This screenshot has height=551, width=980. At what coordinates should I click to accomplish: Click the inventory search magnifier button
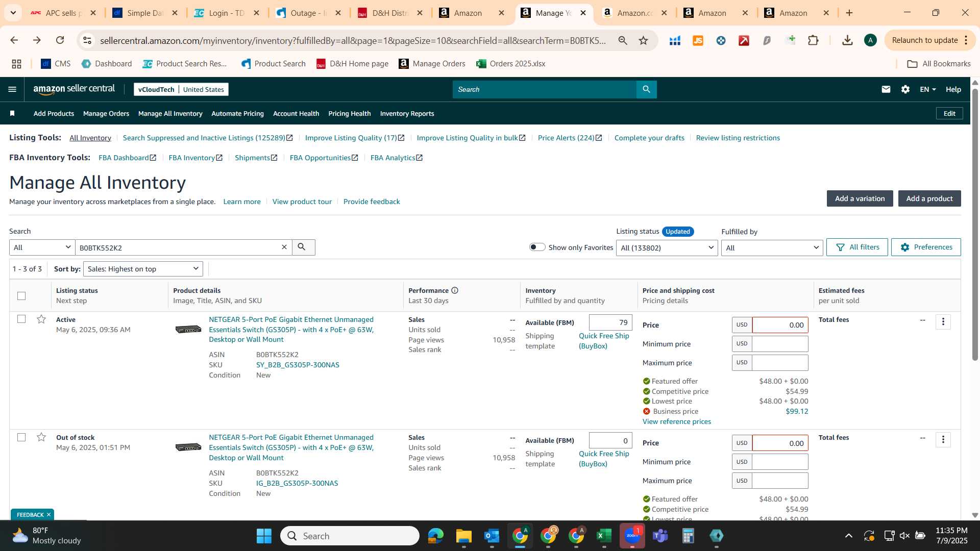303,247
